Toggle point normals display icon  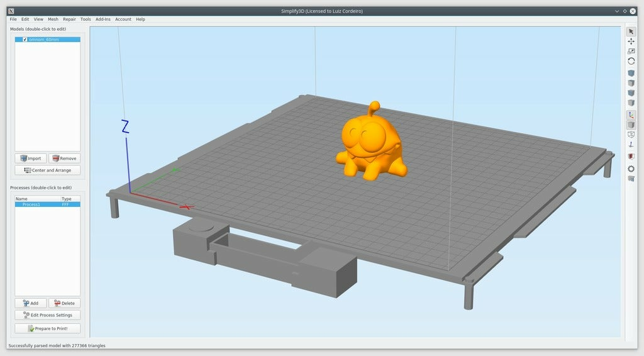631,145
